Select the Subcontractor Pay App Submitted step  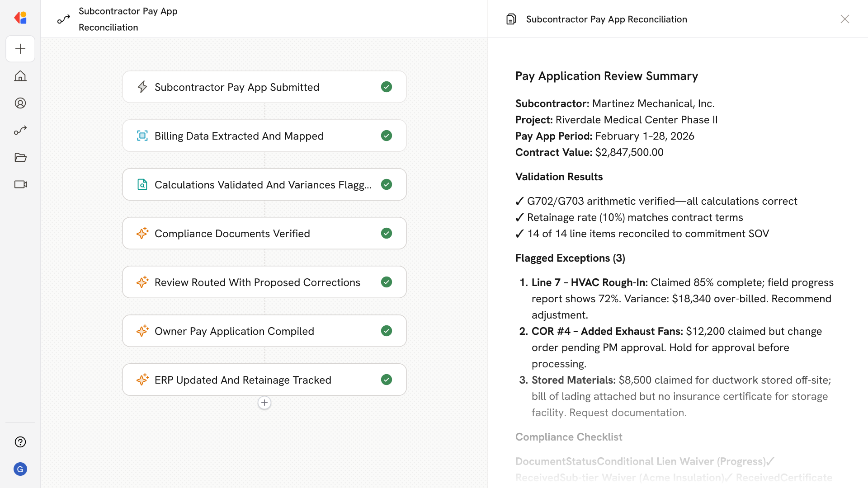click(236, 87)
